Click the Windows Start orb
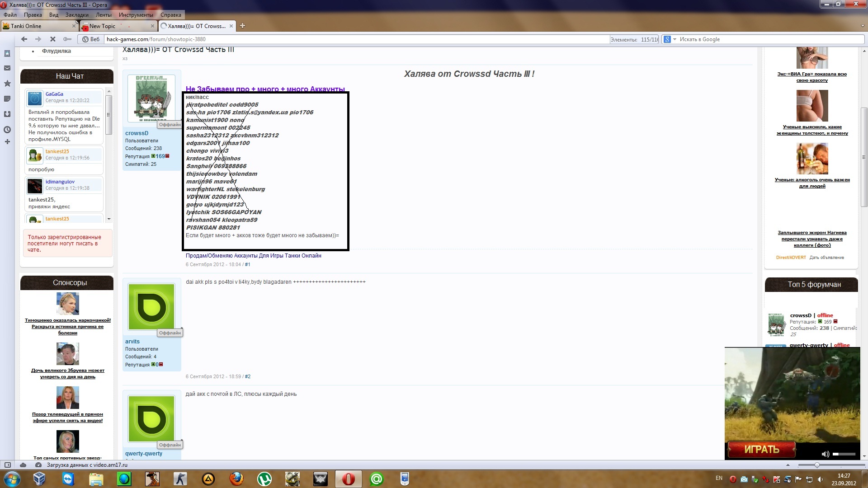 pyautogui.click(x=12, y=479)
